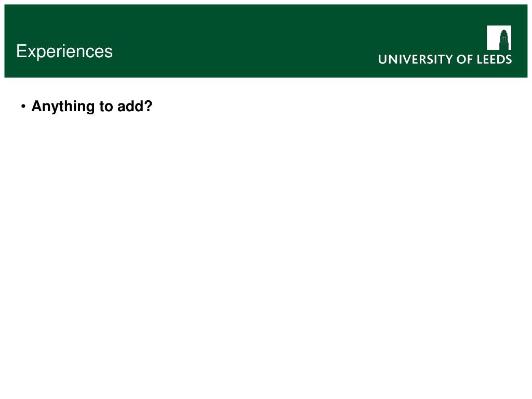Click the capital "A" in "Anything"
Viewport: 532px width, 399px height.
point(37,106)
